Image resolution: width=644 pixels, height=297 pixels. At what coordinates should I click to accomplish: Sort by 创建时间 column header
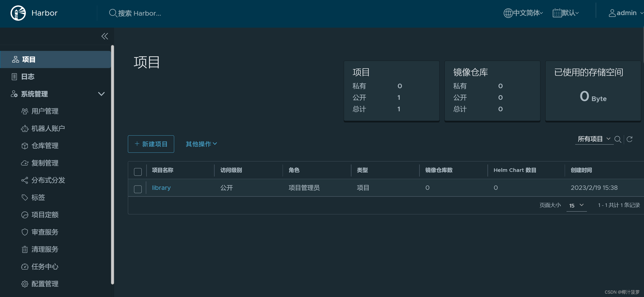[x=581, y=170]
